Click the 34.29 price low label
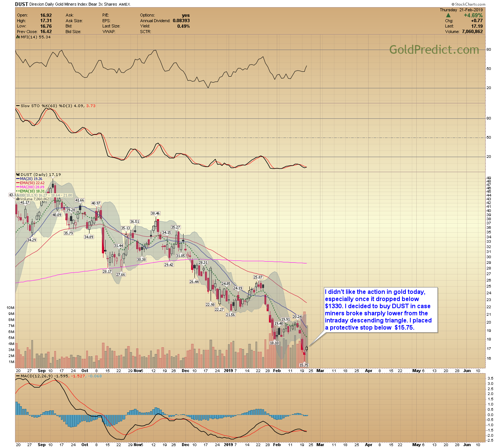Image resolution: width=504 pixels, height=448 pixels. pyautogui.click(x=32, y=240)
